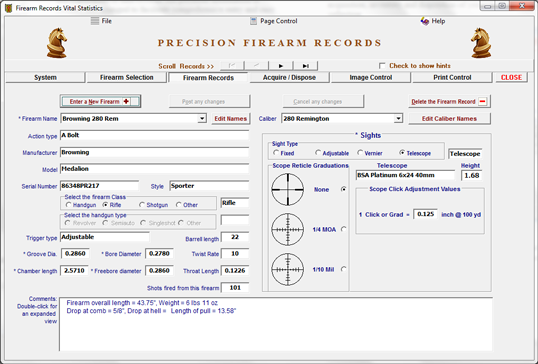The width and height of the screenshot is (538, 364).
Task: Click Shots fired from this firearm field
Action: [x=235, y=288]
